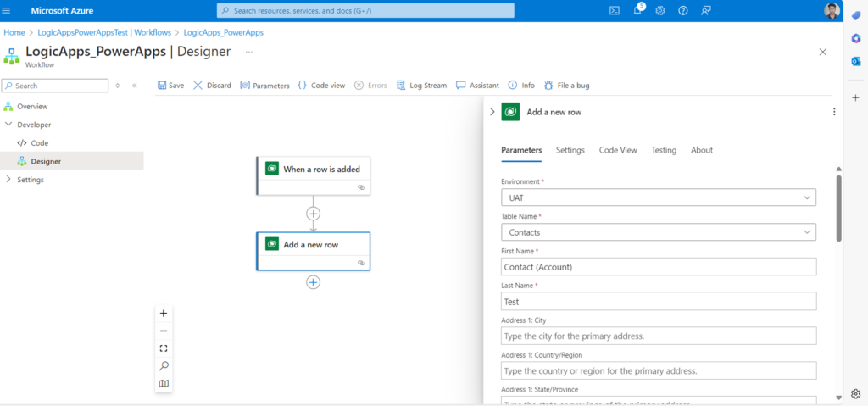This screenshot has width=868, height=406.
Task: Save the workflow
Action: coord(170,86)
